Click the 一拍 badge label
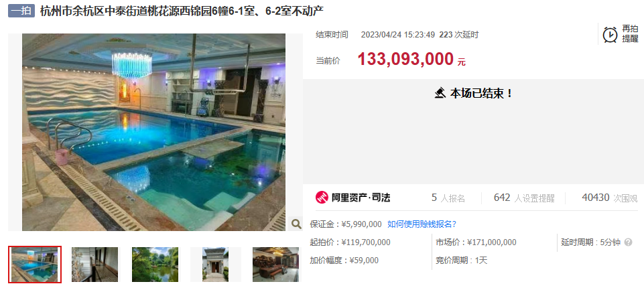 [21, 11]
